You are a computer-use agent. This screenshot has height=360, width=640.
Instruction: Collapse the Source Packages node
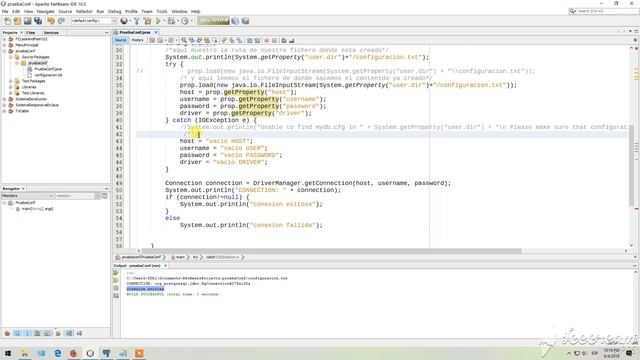(x=11, y=57)
